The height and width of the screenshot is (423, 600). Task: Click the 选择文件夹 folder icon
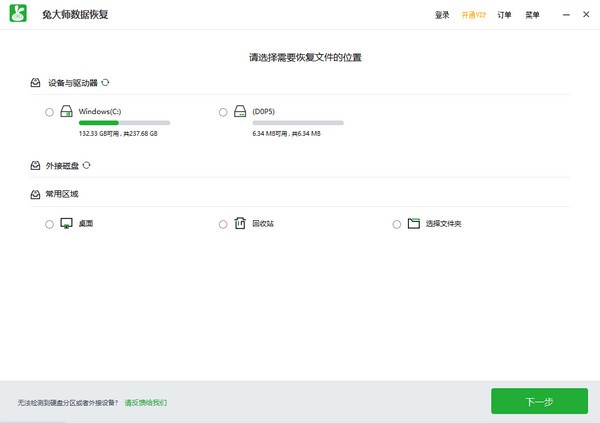coord(414,223)
